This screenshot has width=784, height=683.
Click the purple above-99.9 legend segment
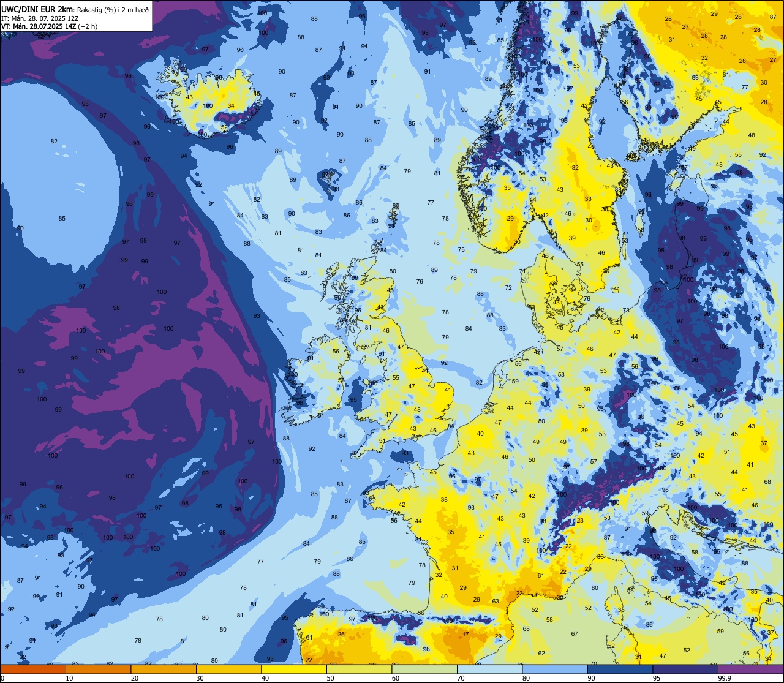point(750,669)
